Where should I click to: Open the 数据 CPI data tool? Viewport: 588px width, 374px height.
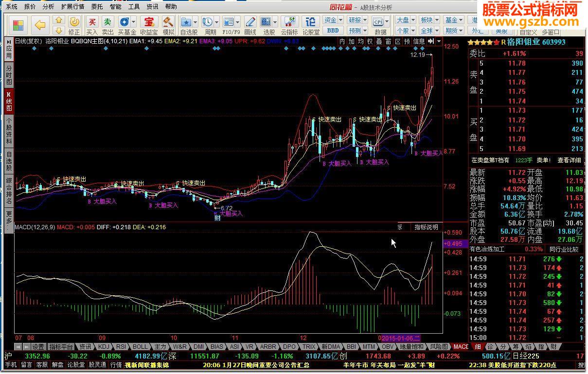(x=380, y=25)
